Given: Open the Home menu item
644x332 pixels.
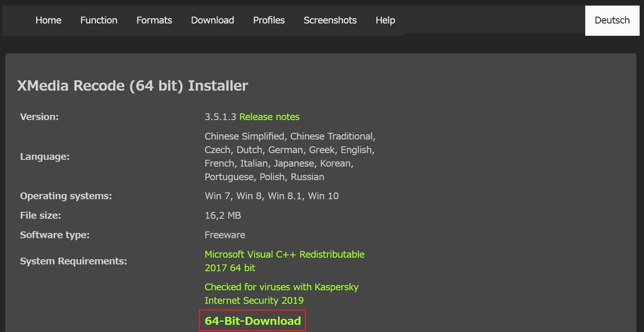Looking at the screenshot, I should 48,20.
